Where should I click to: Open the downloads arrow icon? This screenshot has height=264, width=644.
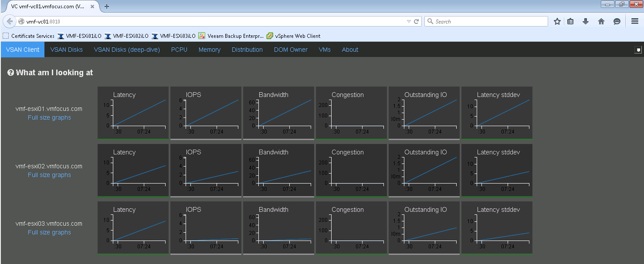(x=586, y=21)
